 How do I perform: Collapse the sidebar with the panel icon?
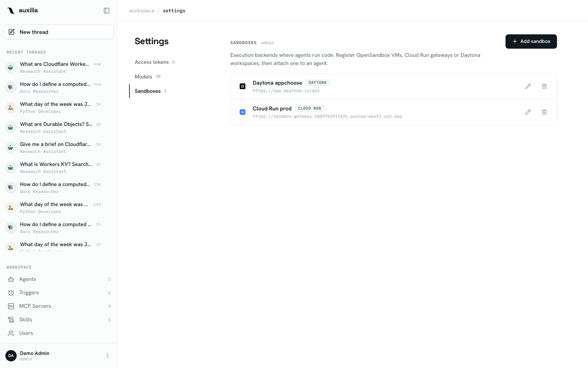click(x=106, y=10)
